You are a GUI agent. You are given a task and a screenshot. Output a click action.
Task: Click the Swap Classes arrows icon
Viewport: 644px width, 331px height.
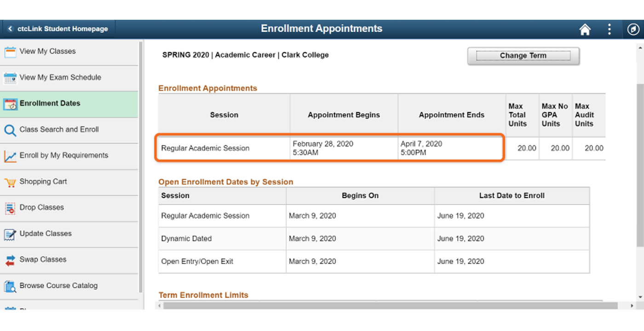10,260
